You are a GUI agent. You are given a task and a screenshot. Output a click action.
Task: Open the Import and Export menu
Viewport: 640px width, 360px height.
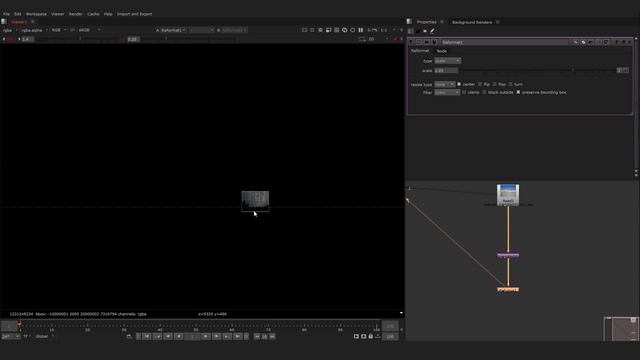click(134, 14)
